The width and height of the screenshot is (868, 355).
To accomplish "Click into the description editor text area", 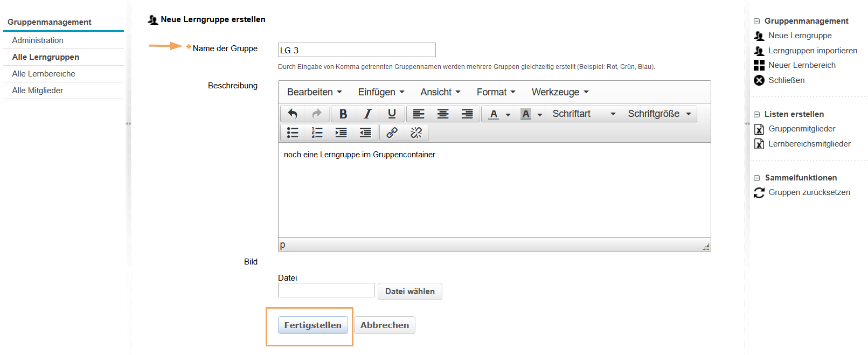I will tap(495, 190).
